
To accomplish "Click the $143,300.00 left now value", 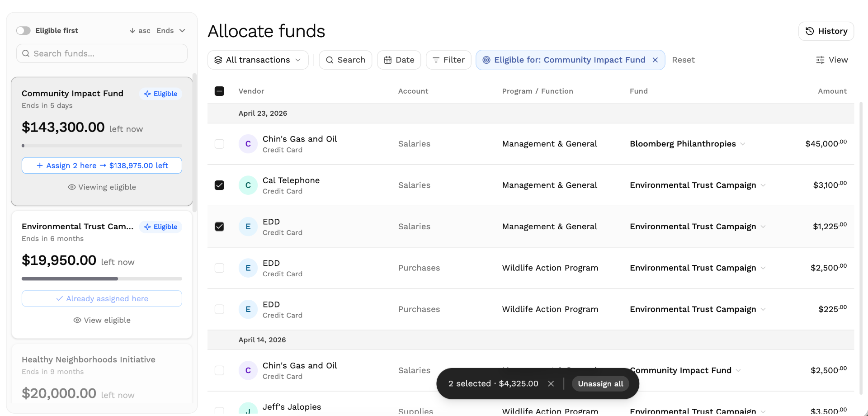I will [82, 128].
